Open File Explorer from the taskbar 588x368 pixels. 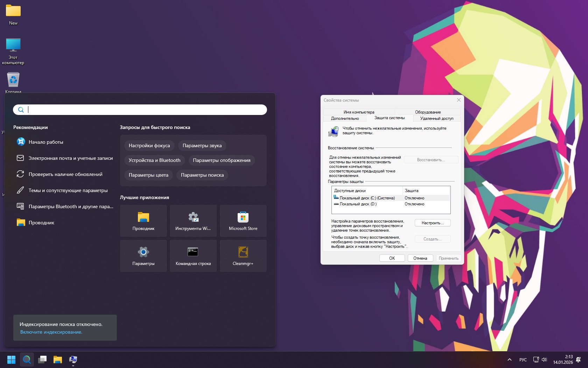click(58, 360)
